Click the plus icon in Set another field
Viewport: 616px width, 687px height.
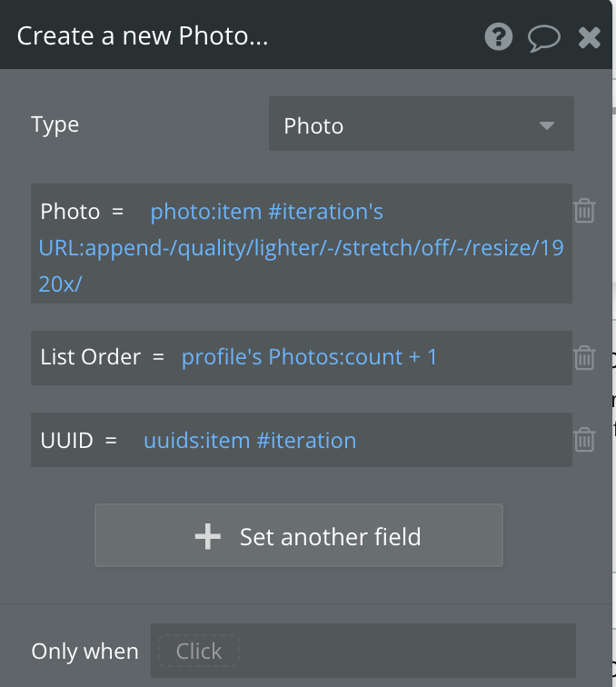pyautogui.click(x=208, y=536)
